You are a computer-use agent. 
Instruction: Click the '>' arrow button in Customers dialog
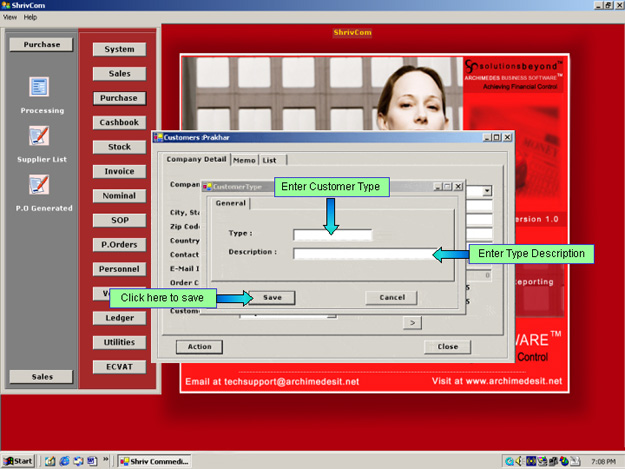tap(411, 322)
